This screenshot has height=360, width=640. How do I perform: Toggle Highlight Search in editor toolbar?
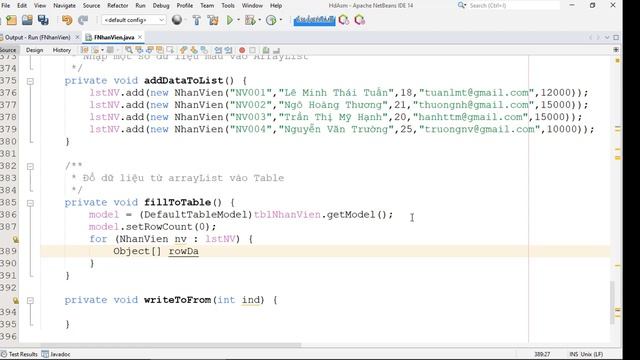point(160,50)
